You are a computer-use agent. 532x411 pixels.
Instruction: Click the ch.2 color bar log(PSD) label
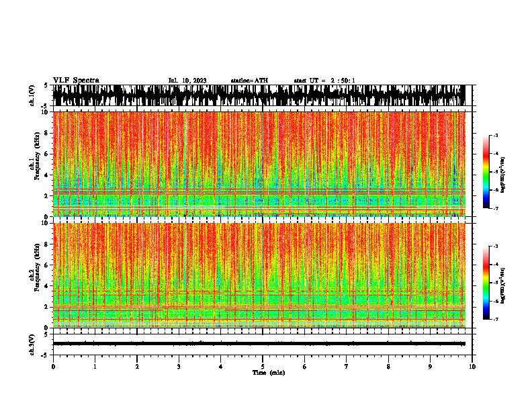(x=502, y=285)
